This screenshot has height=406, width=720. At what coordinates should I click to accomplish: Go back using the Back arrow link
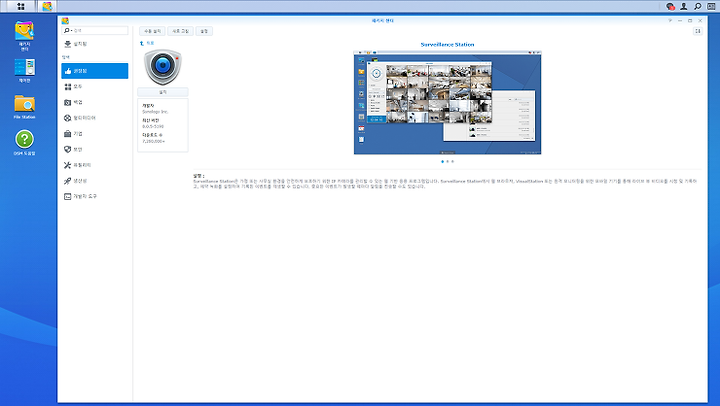coord(147,43)
